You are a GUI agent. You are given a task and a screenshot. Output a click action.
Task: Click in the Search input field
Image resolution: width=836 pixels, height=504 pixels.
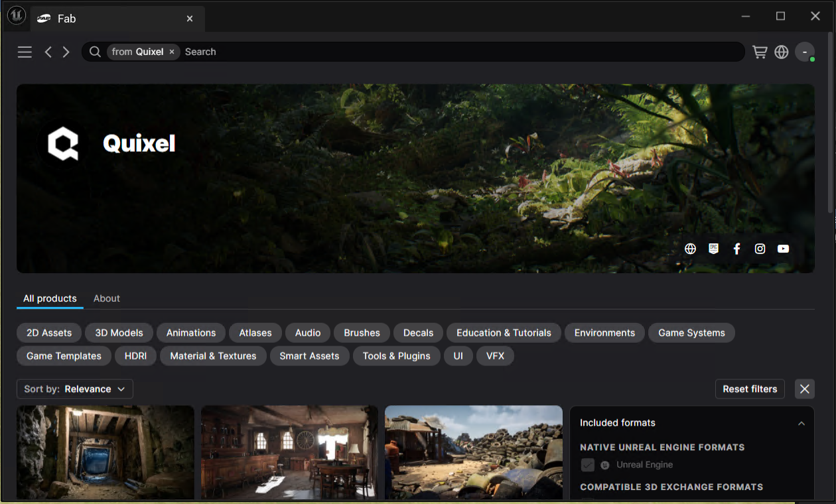click(461, 52)
